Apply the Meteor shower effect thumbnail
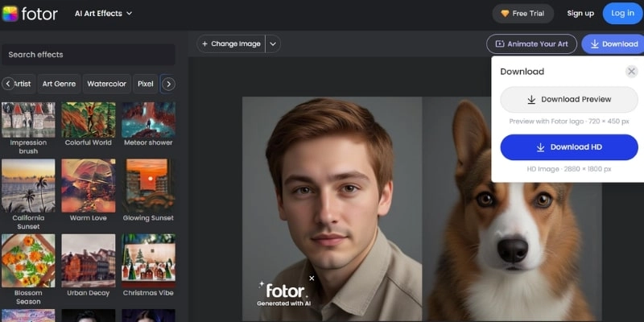Viewport: 644px width, 322px height. pyautogui.click(x=148, y=120)
